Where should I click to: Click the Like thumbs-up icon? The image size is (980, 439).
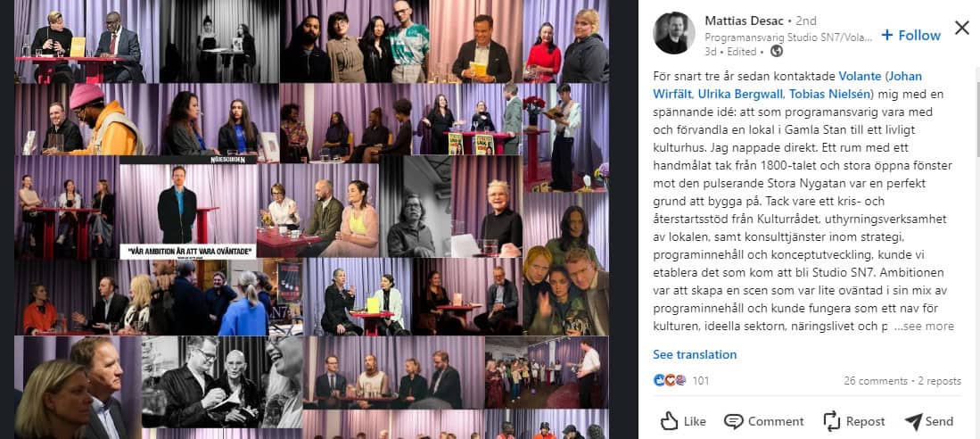tap(669, 421)
